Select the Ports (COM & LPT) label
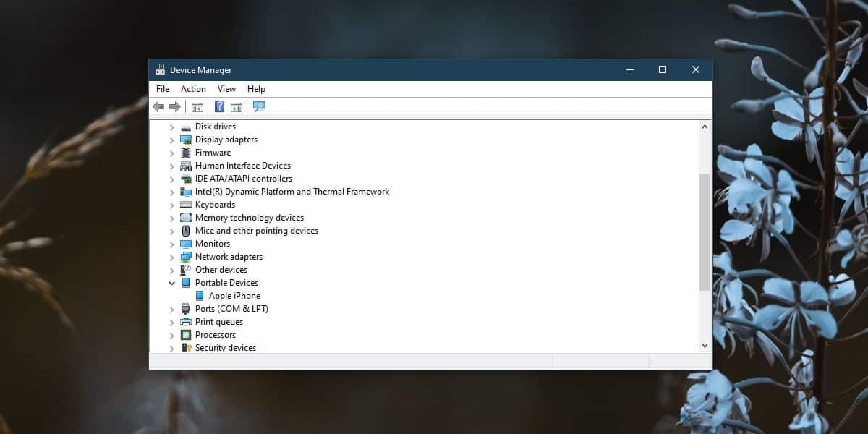 click(231, 309)
